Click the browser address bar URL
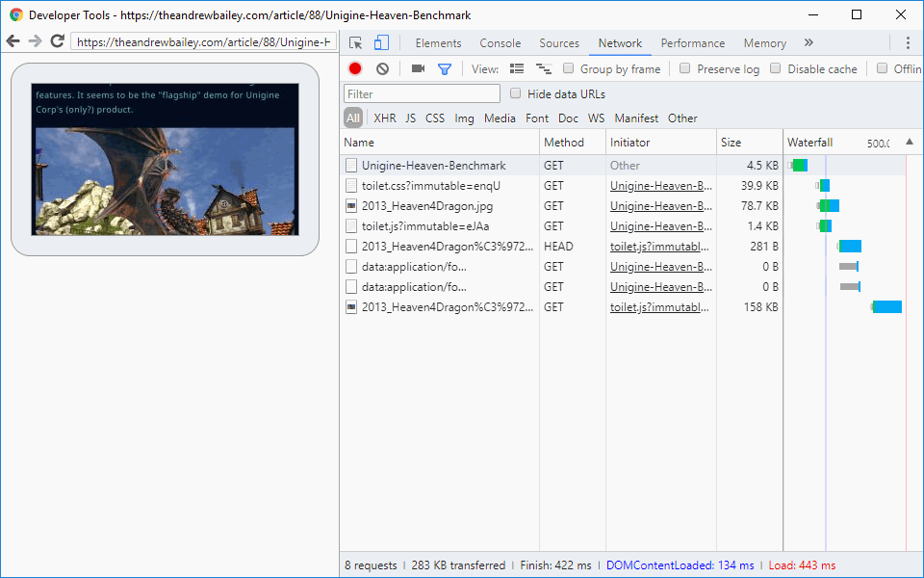 [203, 41]
